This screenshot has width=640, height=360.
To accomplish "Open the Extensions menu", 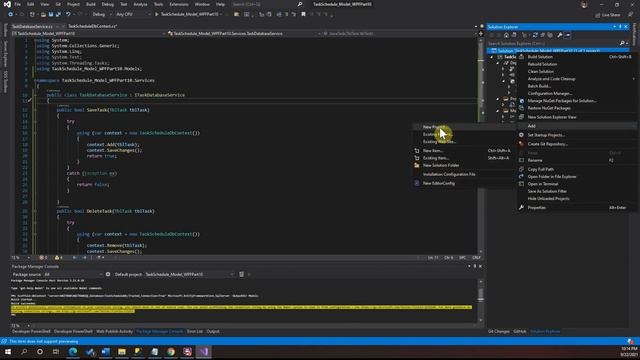I will click(x=179, y=4).
